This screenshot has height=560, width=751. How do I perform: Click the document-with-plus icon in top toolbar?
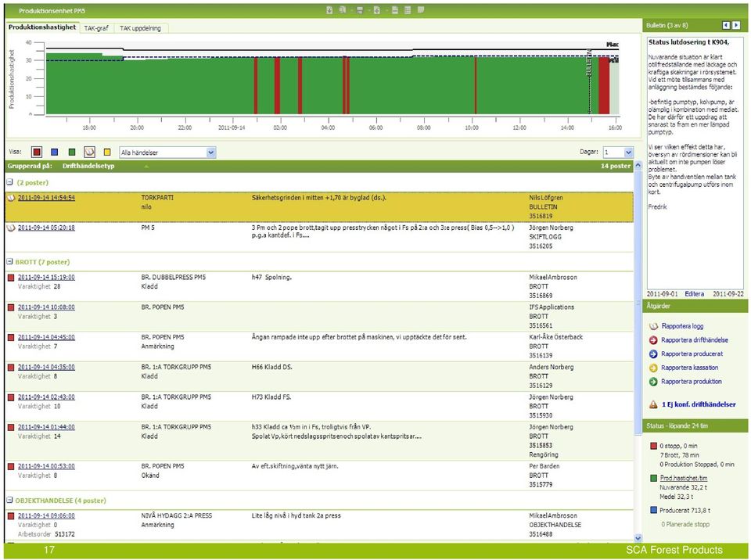click(x=377, y=10)
